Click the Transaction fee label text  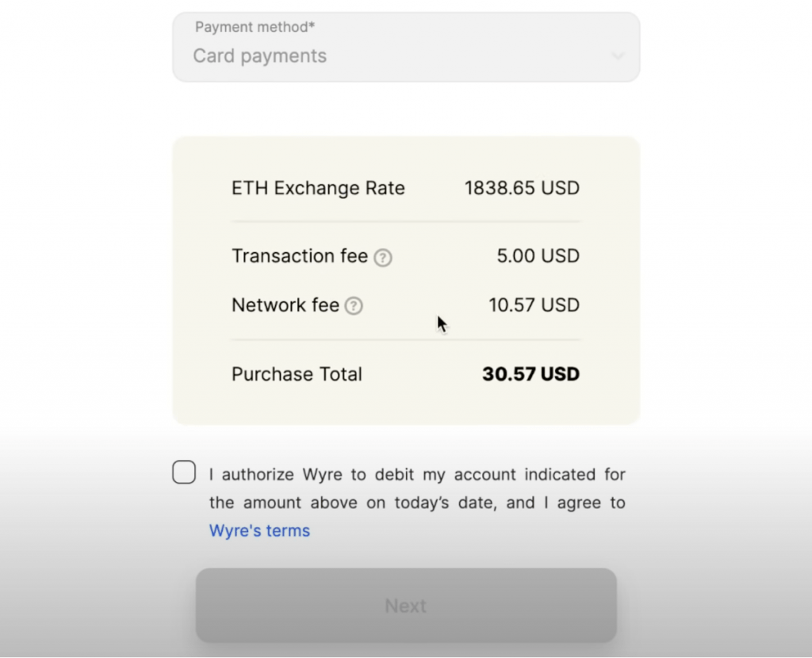(x=299, y=256)
